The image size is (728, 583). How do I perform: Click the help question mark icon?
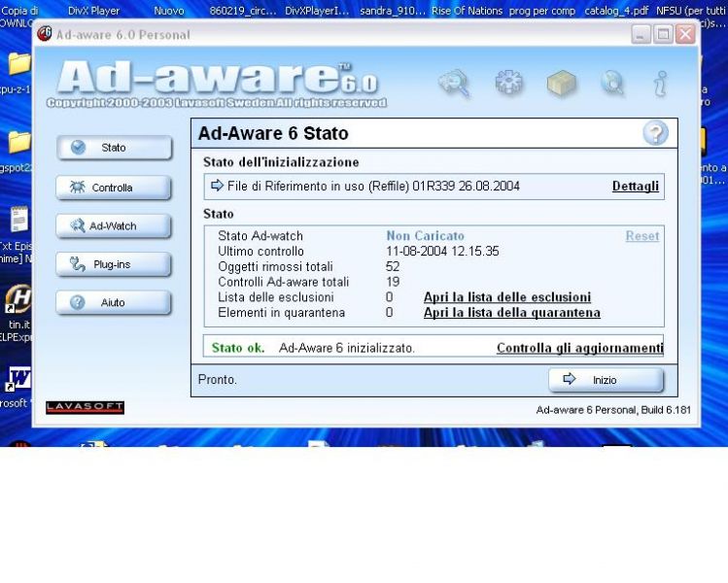[655, 133]
